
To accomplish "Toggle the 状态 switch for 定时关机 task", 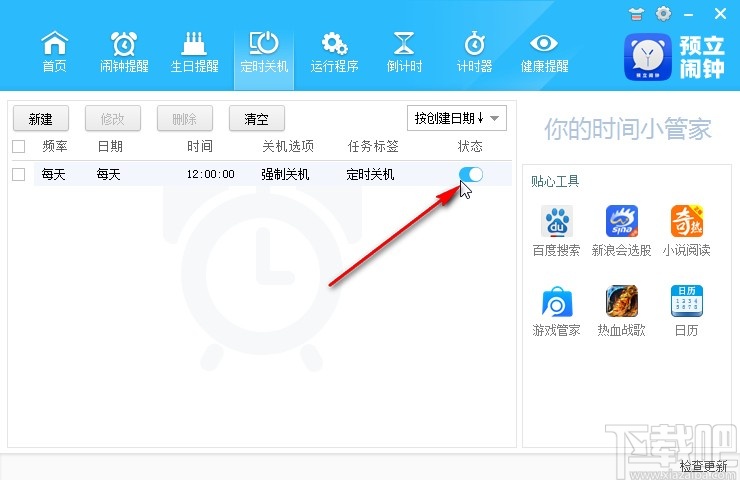I will tap(471, 174).
